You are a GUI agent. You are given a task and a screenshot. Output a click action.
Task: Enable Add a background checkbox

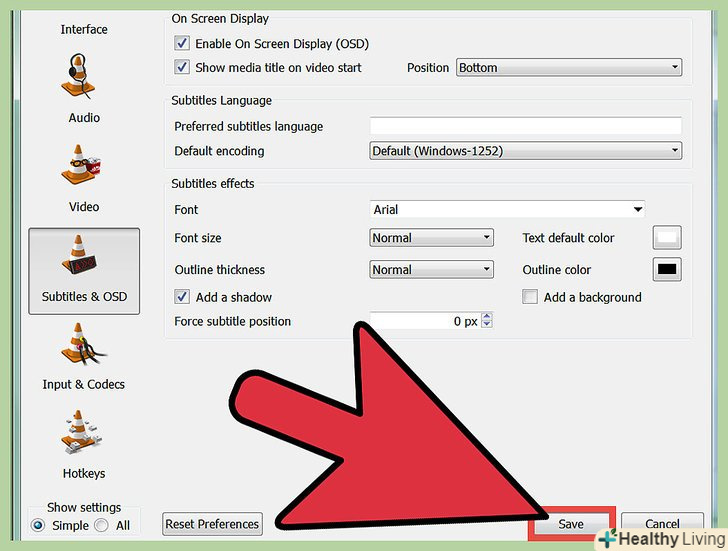click(530, 297)
